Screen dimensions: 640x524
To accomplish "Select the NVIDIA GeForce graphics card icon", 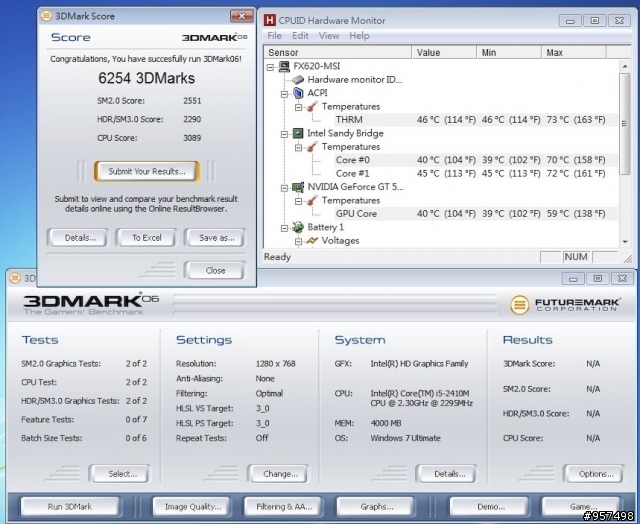I will pyautogui.click(x=298, y=187).
